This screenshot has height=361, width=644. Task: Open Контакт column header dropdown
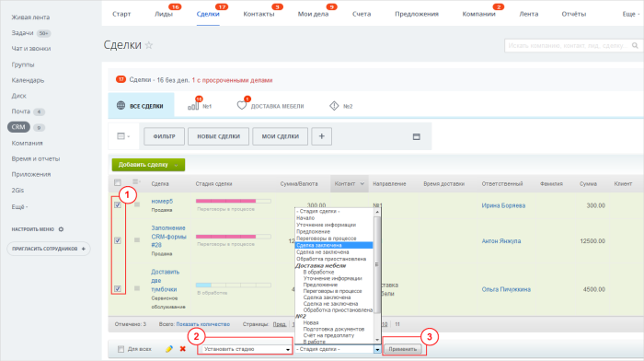click(x=362, y=184)
